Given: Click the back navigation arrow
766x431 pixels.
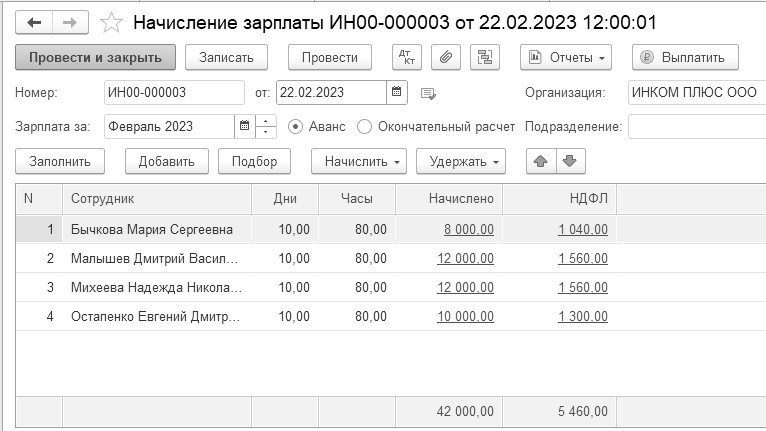Looking at the screenshot, I should tap(34, 21).
